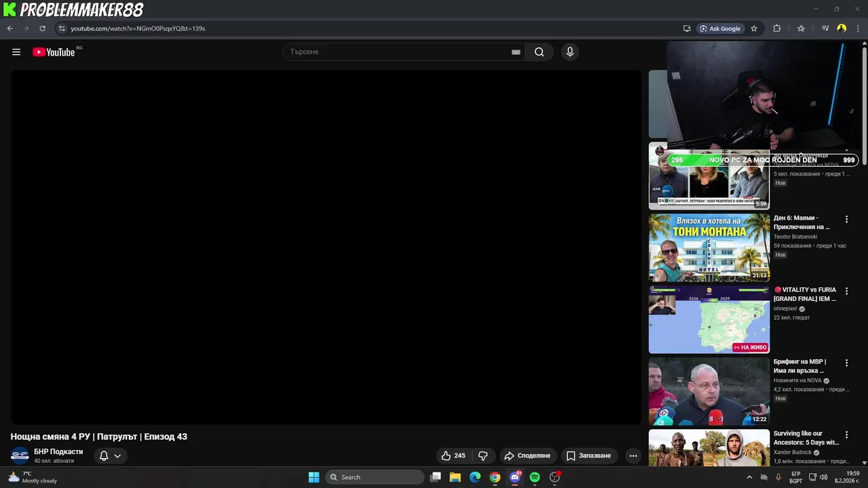Share the video via Споделяне
Screen dimensions: 868x488
(527, 455)
